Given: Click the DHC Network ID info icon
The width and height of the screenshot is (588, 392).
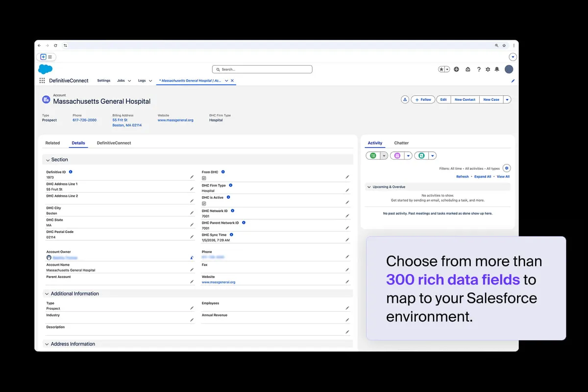Looking at the screenshot, I should pyautogui.click(x=232, y=210).
